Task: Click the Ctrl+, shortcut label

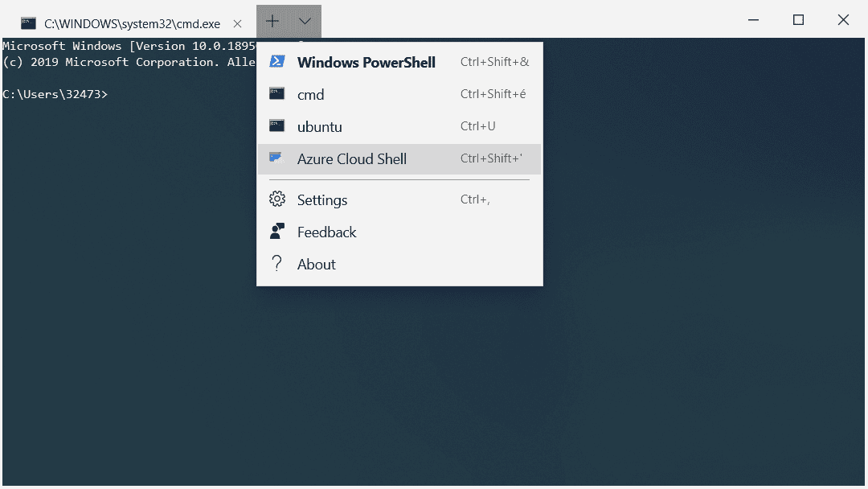Action: point(475,199)
